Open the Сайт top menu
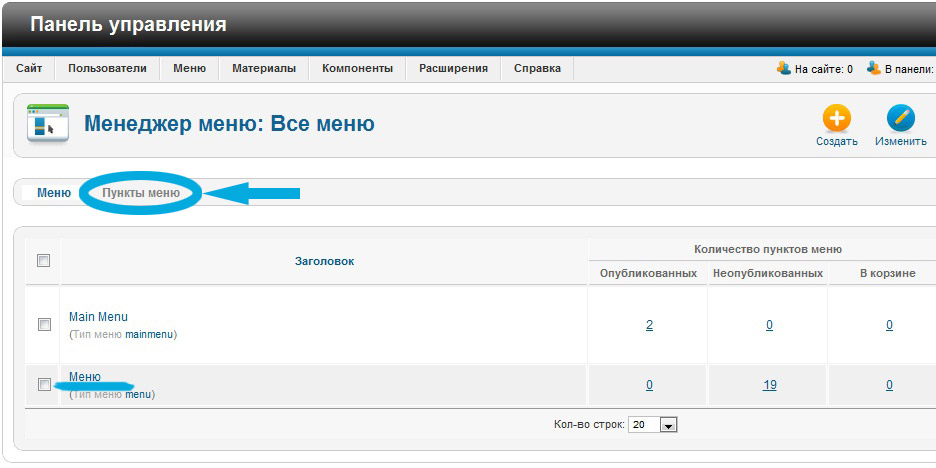The image size is (936, 468). coord(29,69)
